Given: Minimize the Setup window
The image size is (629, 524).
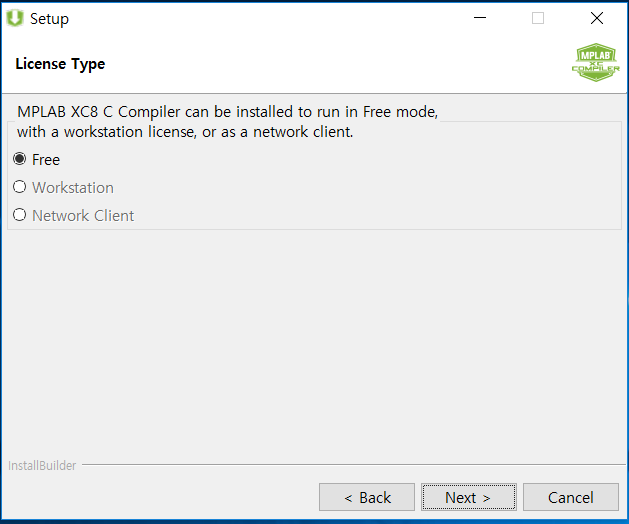Looking at the screenshot, I should pos(480,18).
